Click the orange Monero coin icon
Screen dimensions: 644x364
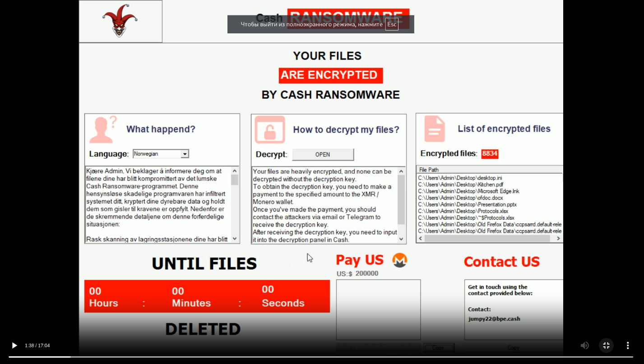[399, 260]
